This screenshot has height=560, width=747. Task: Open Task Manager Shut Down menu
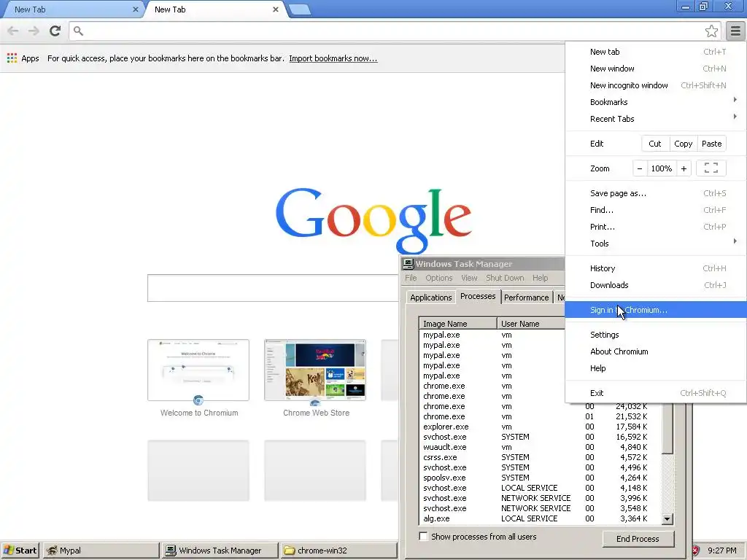pyautogui.click(x=505, y=278)
